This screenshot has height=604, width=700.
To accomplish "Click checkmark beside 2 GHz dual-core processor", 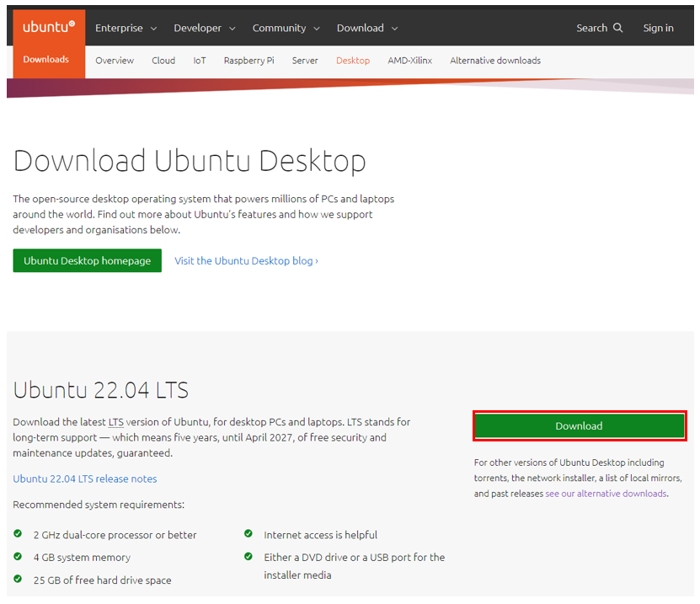I will [x=18, y=533].
